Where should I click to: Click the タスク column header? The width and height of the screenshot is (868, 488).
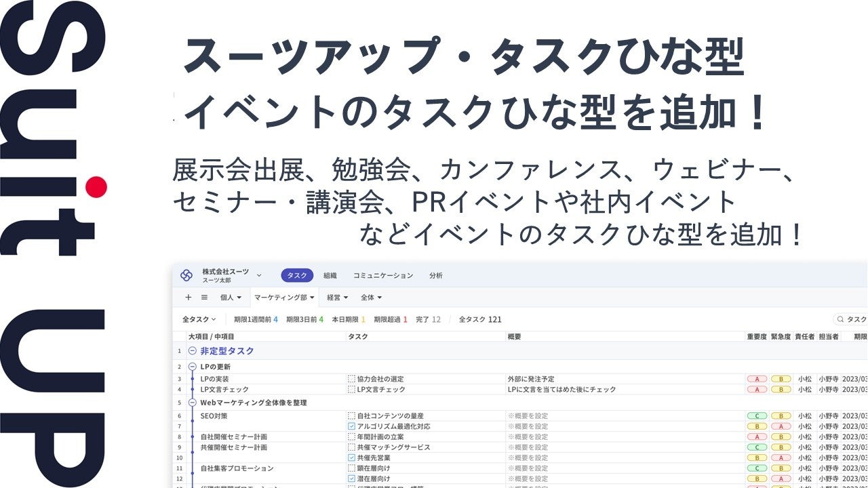[357, 336]
